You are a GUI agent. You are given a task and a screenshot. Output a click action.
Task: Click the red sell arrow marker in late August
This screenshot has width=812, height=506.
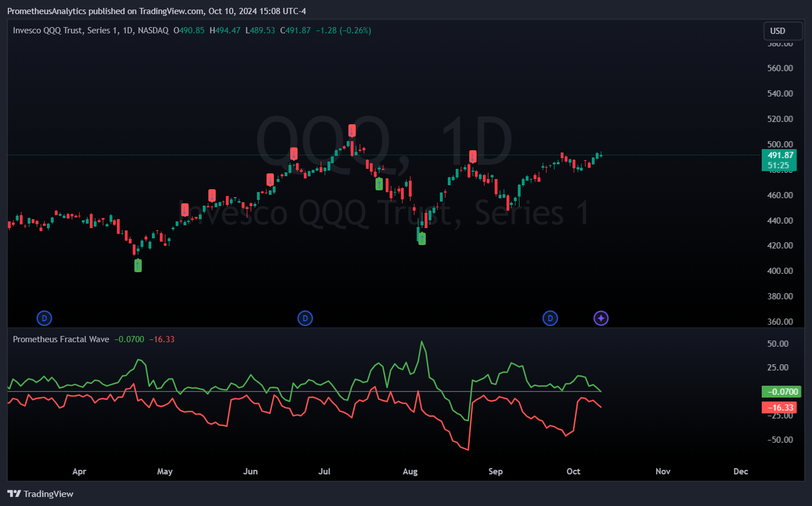click(473, 156)
